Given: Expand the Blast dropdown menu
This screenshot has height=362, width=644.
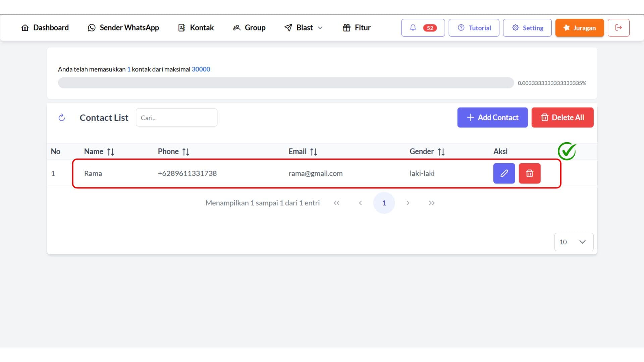Looking at the screenshot, I should pos(303,28).
